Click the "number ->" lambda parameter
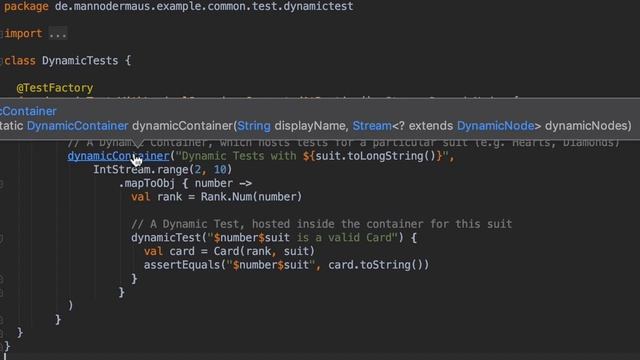The height and width of the screenshot is (360, 640). point(223,183)
